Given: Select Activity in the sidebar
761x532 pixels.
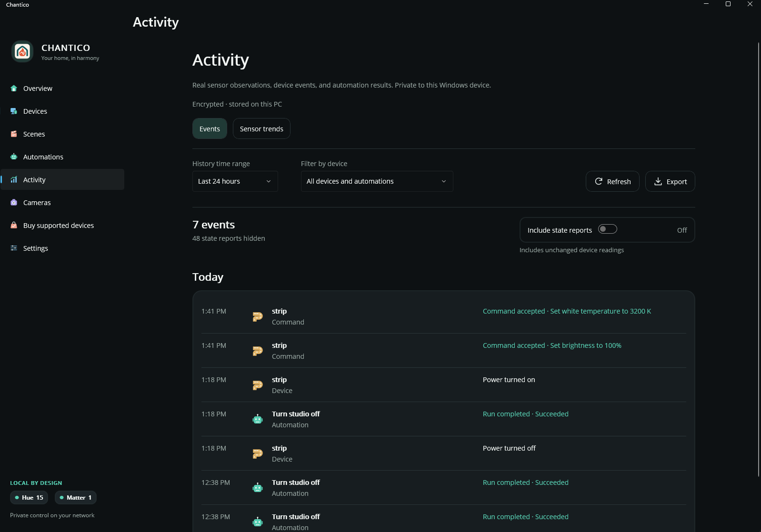Looking at the screenshot, I should 62,180.
